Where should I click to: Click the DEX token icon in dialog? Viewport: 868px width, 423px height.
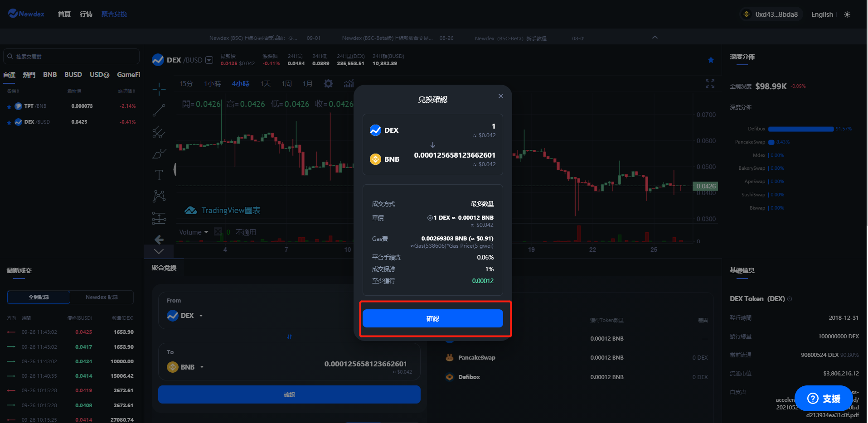tap(376, 130)
